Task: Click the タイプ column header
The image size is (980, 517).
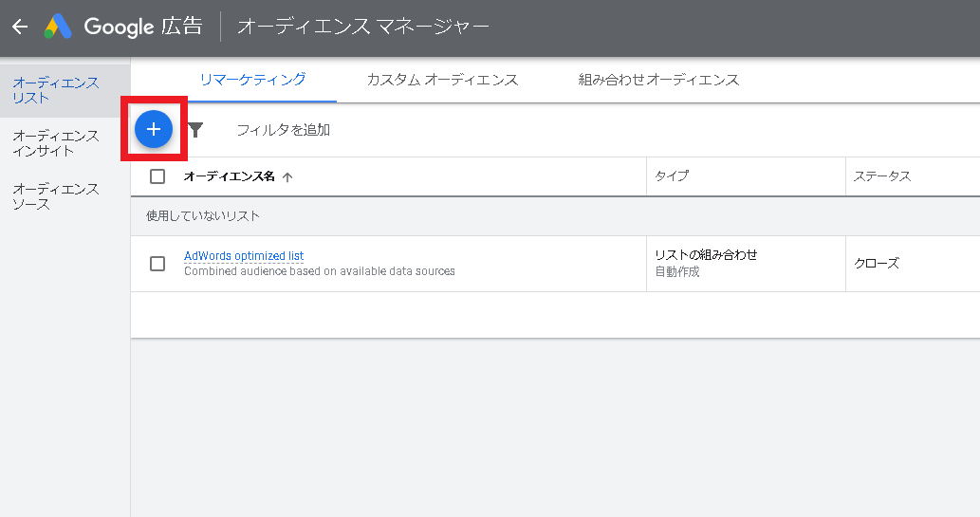Action: 672,176
